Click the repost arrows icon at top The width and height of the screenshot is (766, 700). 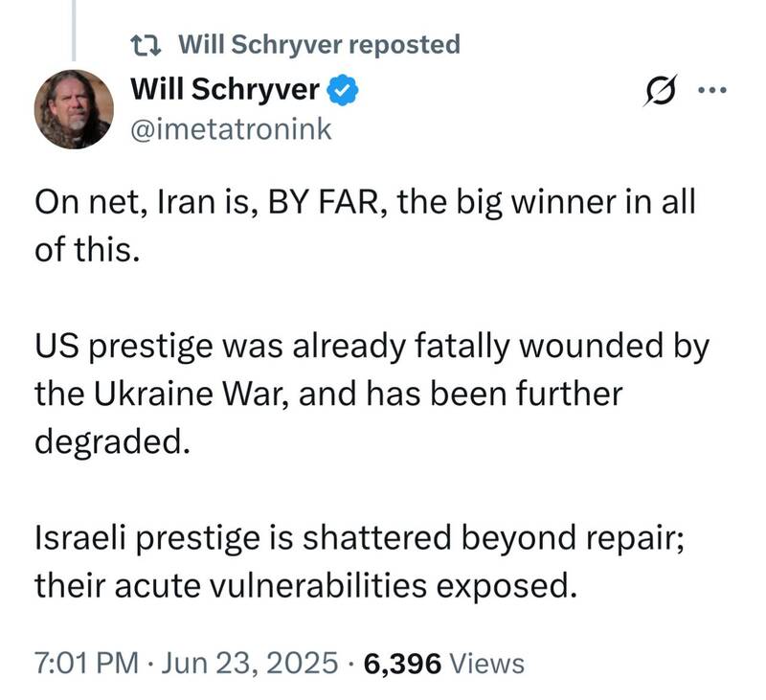(146, 44)
